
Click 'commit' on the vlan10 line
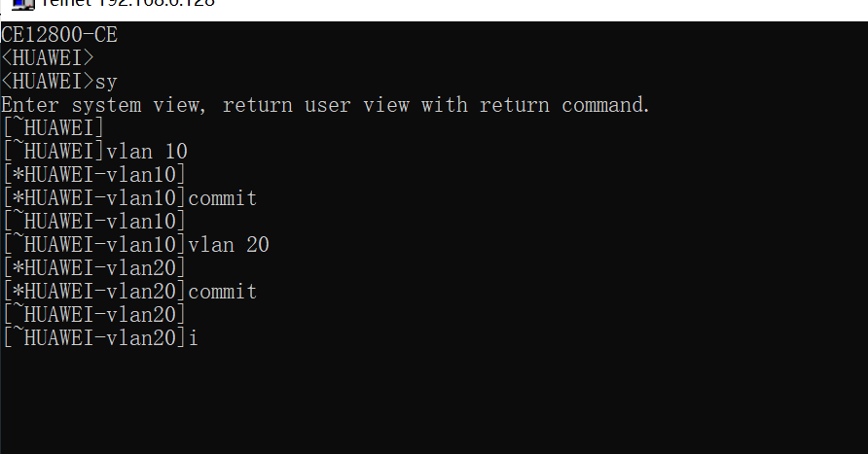[x=223, y=198]
